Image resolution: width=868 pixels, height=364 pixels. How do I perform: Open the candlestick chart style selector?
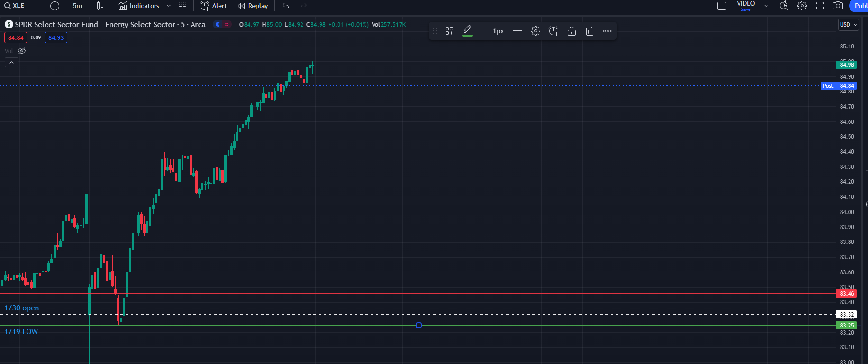click(100, 6)
